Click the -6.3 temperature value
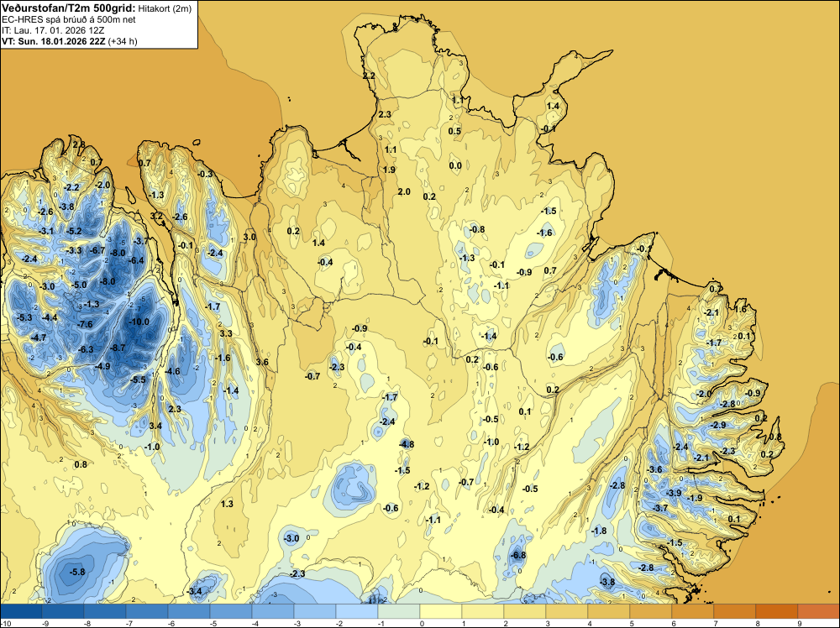Viewport: 840px width, 628px height. click(x=86, y=349)
